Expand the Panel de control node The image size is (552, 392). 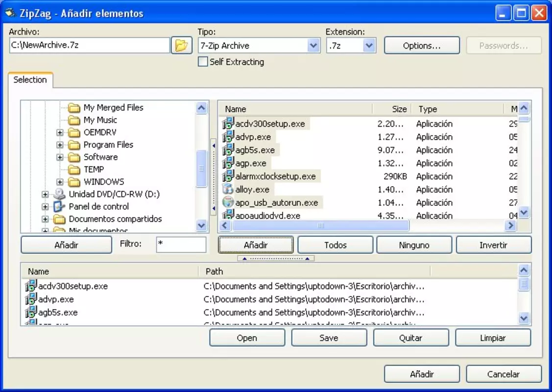(x=45, y=207)
